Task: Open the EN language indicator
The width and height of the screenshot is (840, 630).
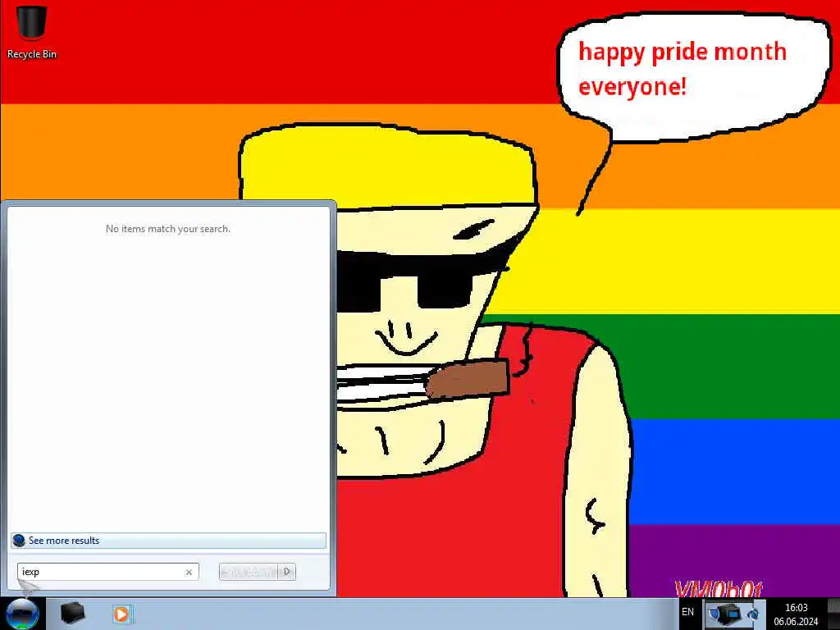Action: click(688, 612)
